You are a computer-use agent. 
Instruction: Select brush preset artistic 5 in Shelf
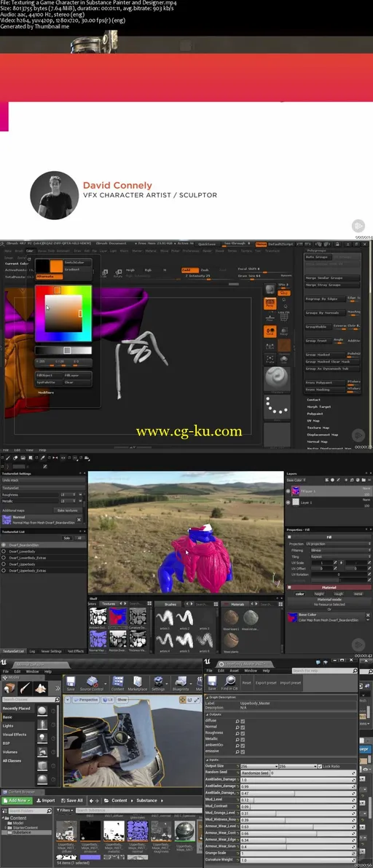[x=184, y=639]
